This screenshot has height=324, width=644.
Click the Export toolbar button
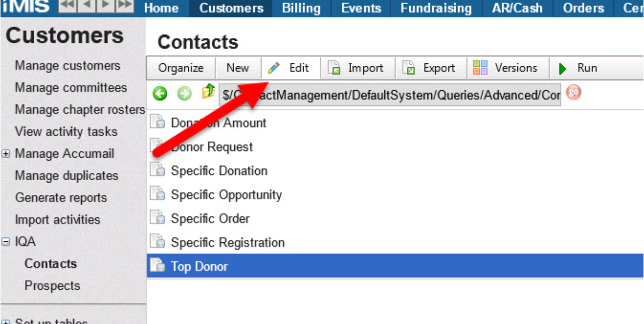click(x=429, y=68)
